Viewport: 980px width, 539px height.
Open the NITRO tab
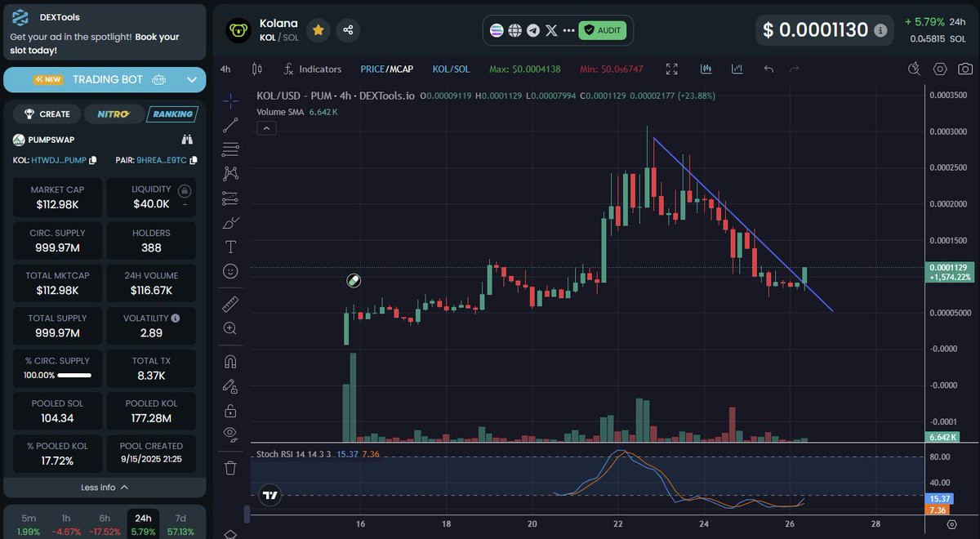(114, 114)
